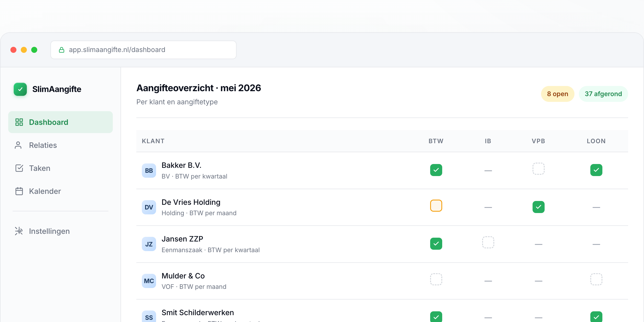Image resolution: width=644 pixels, height=322 pixels.
Task: Click the VPB column header
Action: pos(539,141)
